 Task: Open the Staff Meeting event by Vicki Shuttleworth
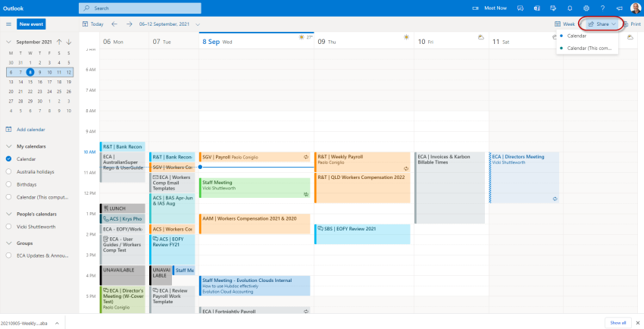coord(255,188)
